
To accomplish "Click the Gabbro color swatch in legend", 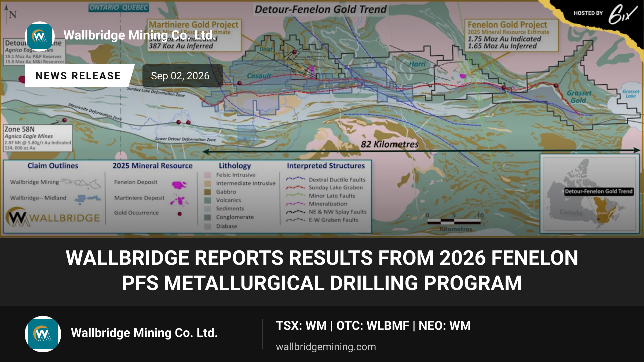I will 207,192.
